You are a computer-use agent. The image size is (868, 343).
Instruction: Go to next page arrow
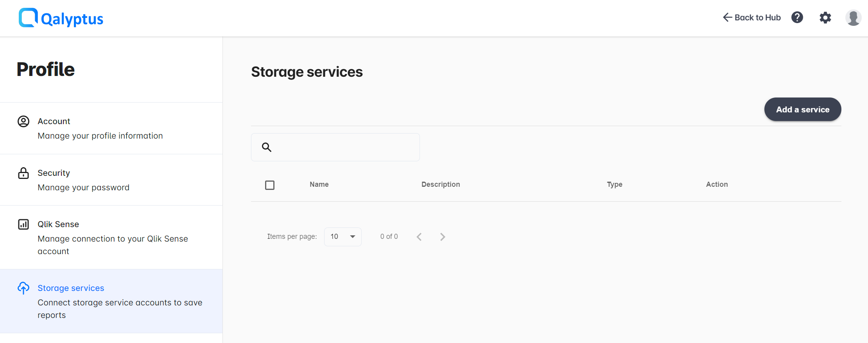443,237
